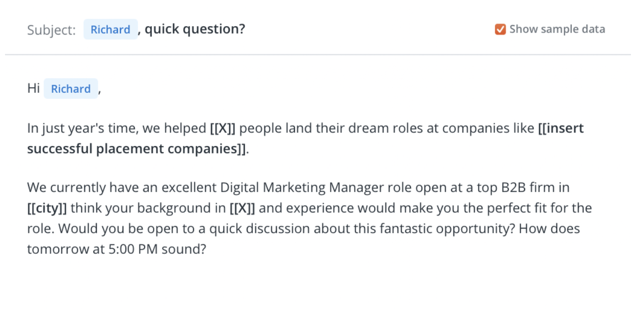The image size is (644, 310).
Task: Click the Show sample data label text
Action: click(x=558, y=29)
